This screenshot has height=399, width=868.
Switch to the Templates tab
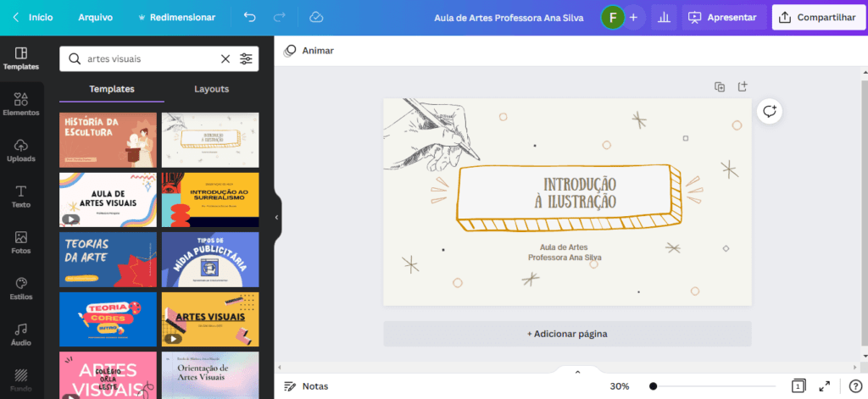[112, 89]
